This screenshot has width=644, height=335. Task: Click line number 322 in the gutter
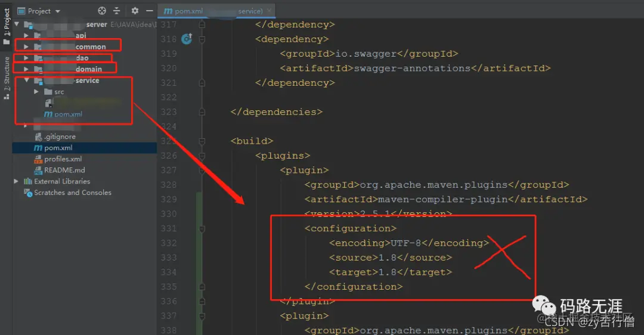click(168, 97)
